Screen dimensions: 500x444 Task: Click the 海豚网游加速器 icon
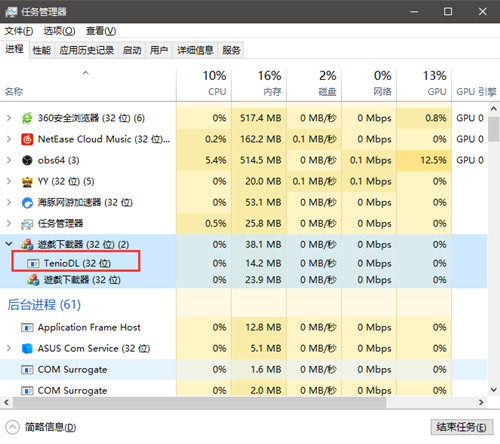(x=27, y=203)
